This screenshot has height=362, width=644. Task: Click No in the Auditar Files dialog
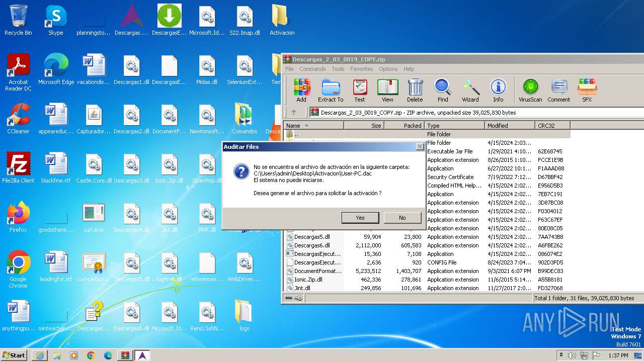(402, 218)
